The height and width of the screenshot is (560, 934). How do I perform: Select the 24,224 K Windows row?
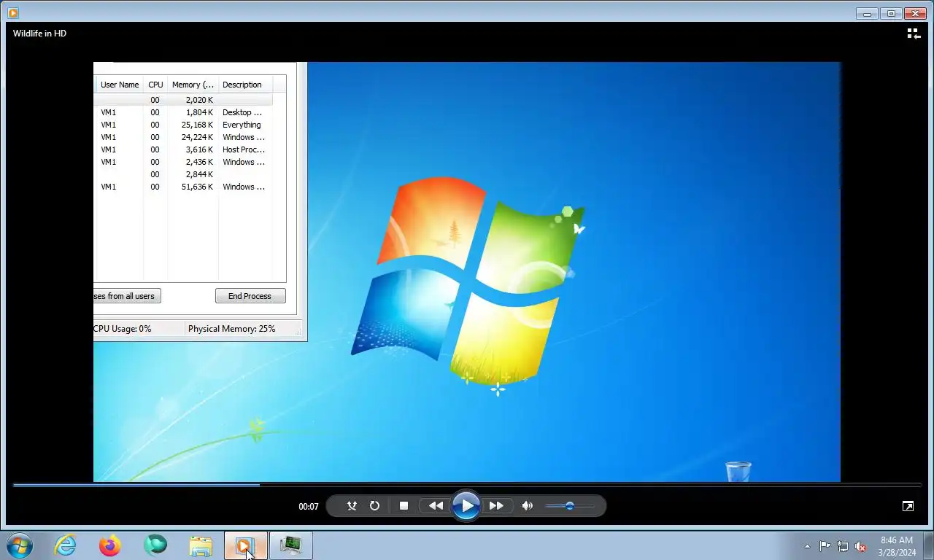(x=183, y=137)
